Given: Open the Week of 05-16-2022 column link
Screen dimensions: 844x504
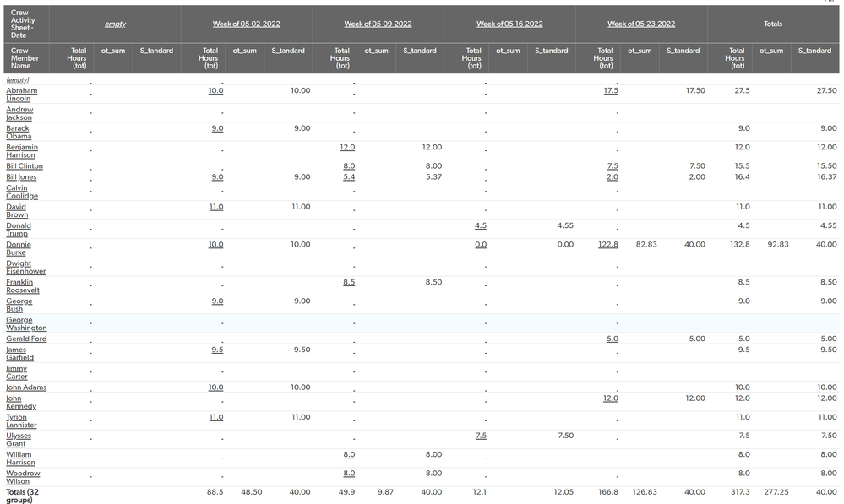Looking at the screenshot, I should point(509,24).
